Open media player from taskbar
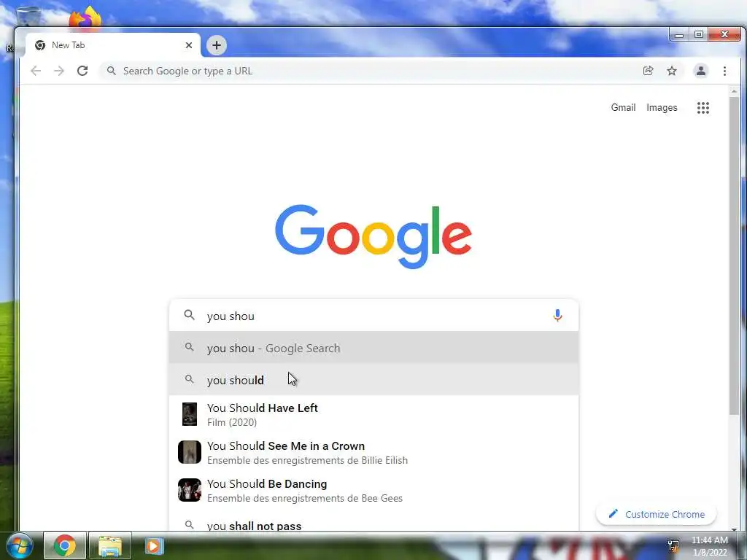Screen dimensions: 747x560 (x=153, y=545)
